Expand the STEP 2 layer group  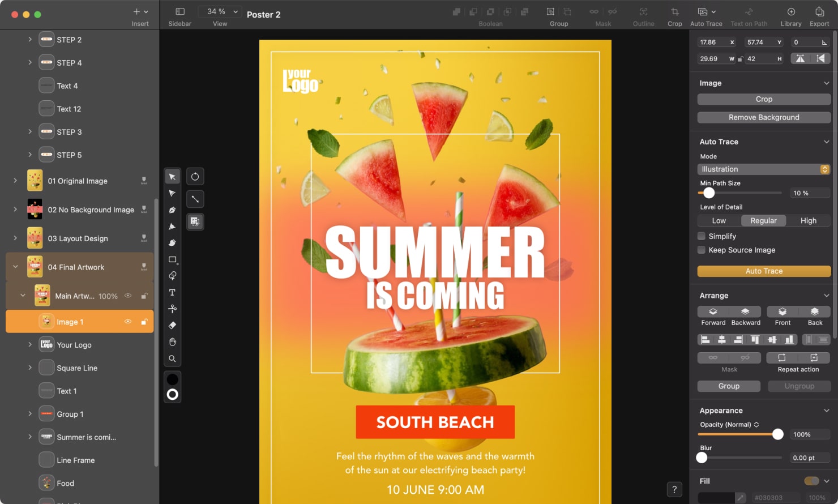[29, 39]
